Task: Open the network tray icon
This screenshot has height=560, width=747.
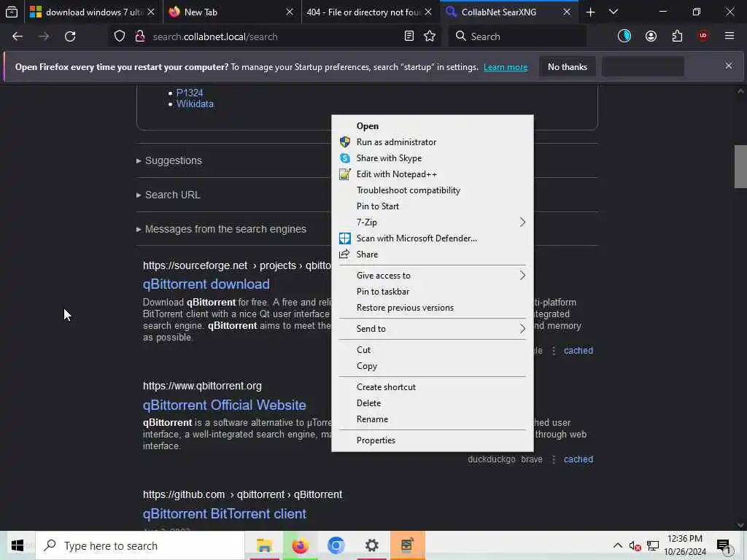Action: click(x=653, y=545)
